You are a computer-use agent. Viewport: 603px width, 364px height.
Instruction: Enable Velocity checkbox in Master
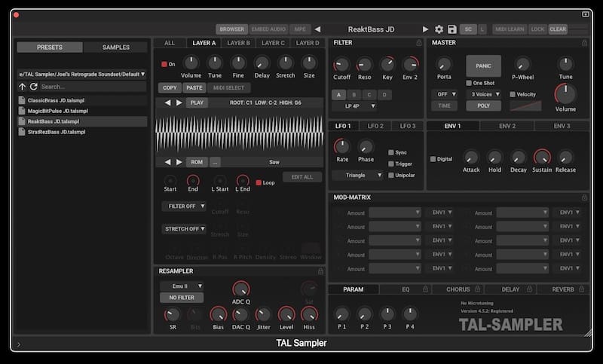pos(513,94)
